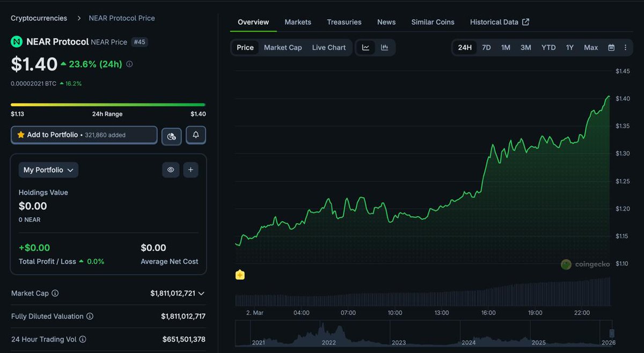Open the Overview tab
644x353 pixels.
(x=253, y=22)
